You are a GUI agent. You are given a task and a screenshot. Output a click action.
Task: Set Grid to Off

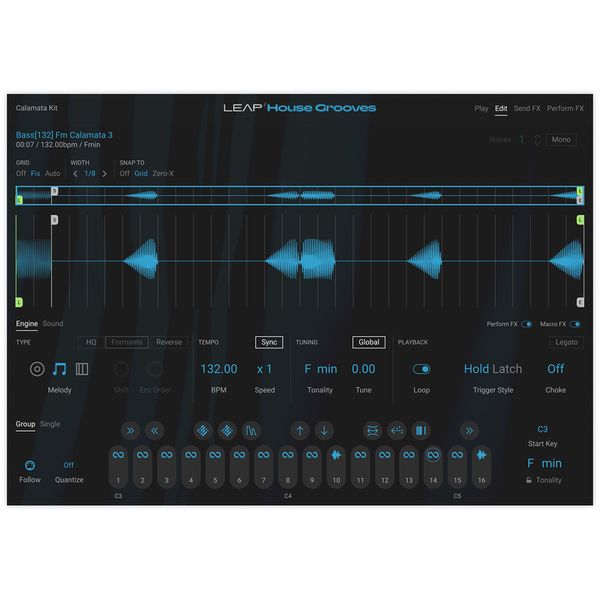point(21,173)
